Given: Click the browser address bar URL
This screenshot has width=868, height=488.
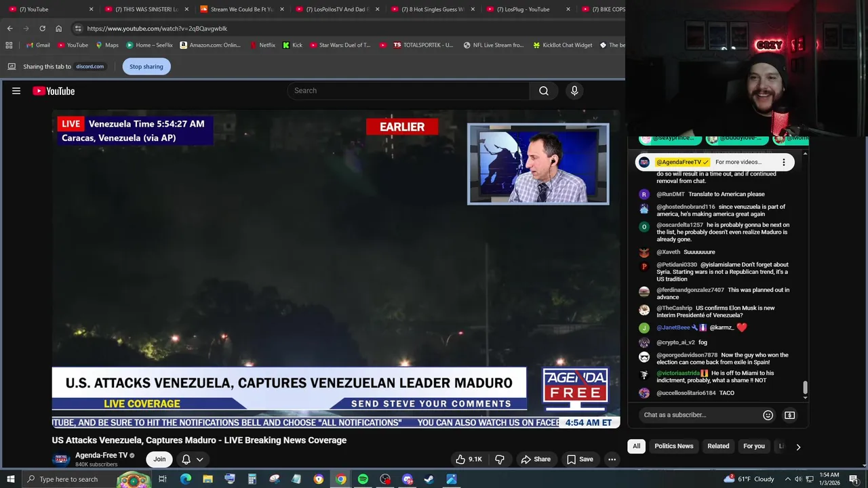Looking at the screenshot, I should tap(157, 28).
